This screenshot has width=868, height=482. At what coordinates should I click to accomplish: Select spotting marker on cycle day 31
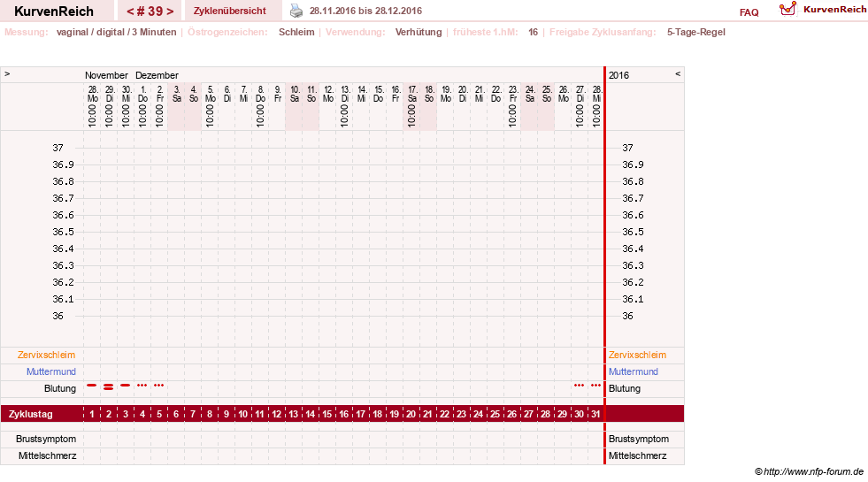[x=595, y=385]
